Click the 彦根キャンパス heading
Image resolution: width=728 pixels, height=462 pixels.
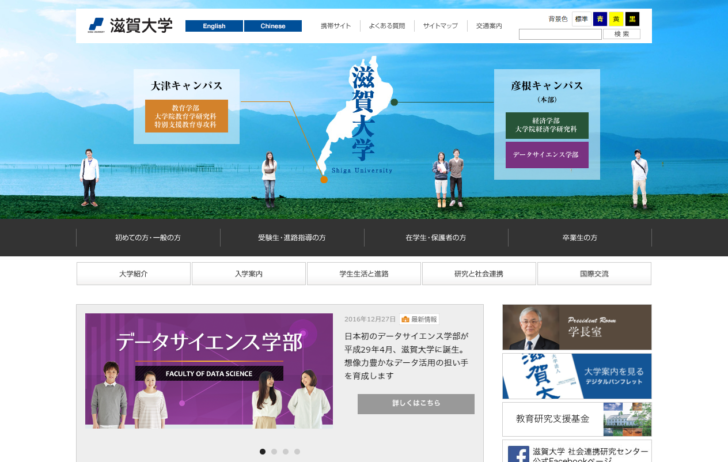coord(547,85)
